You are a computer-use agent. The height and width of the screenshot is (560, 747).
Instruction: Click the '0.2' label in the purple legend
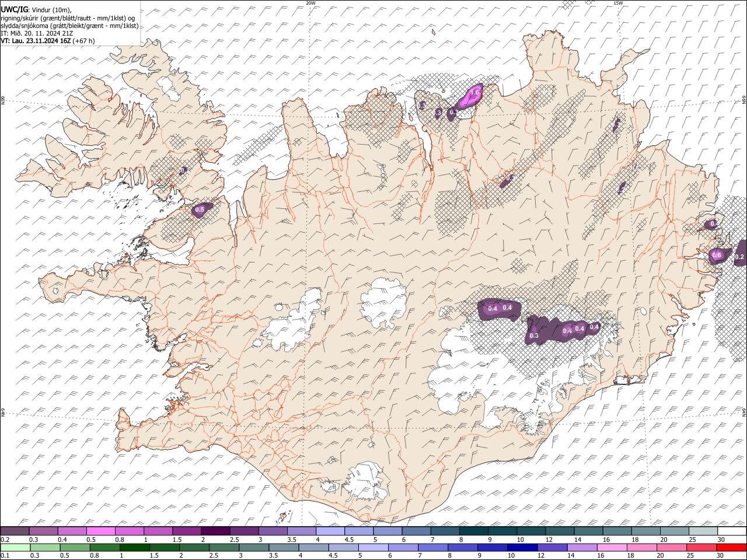coord(5,540)
